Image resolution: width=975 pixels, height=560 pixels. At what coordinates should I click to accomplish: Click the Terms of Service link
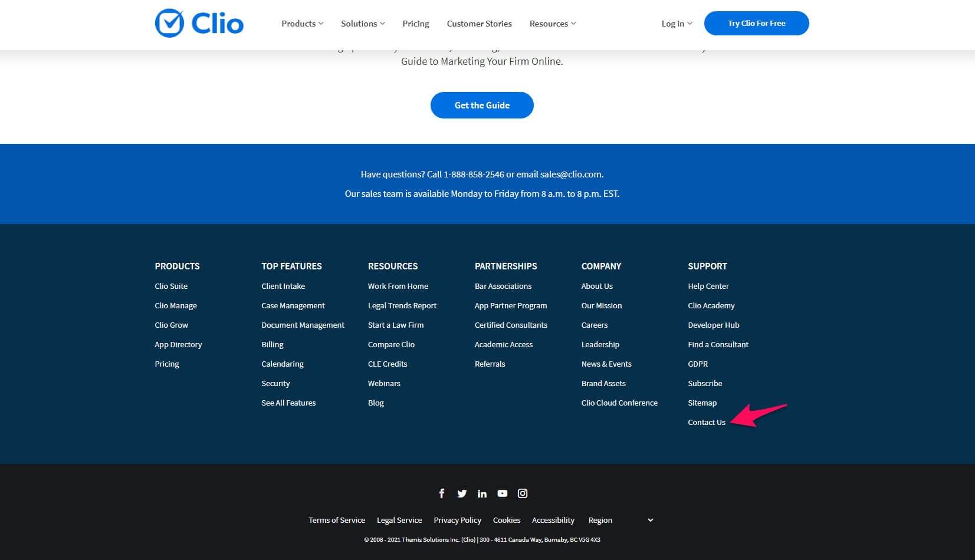point(337,520)
